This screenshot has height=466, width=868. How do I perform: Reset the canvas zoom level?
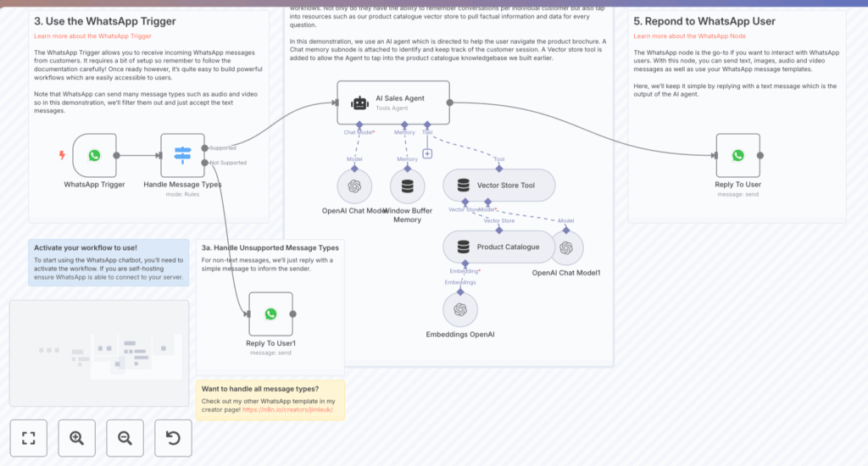coord(173,438)
